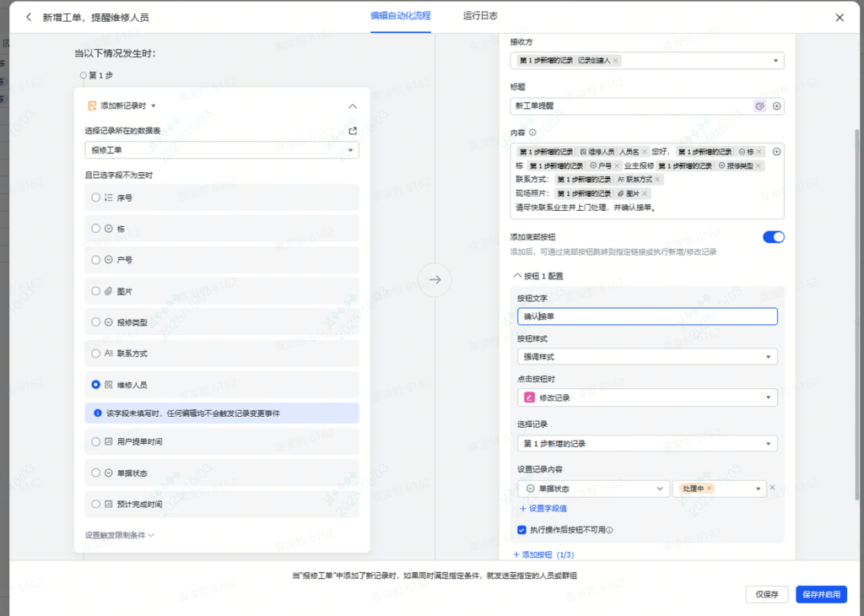
Task: Select the 图片 field radio button
Action: [x=96, y=291]
